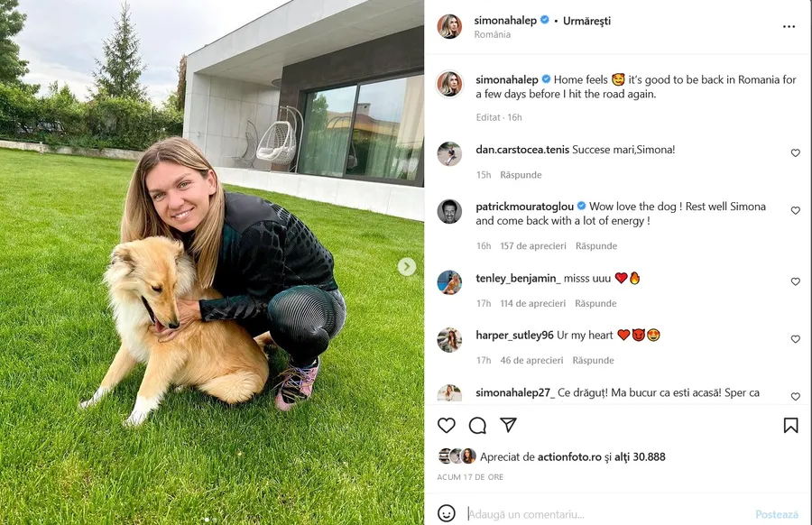View alți 30.888 likes list
812x525 pixels.
[x=640, y=456]
